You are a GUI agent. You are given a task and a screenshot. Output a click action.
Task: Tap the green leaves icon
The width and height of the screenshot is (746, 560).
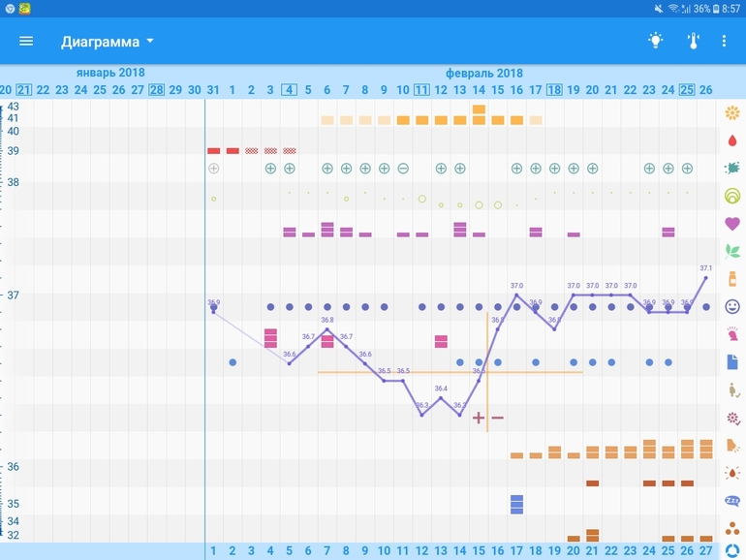(732, 251)
